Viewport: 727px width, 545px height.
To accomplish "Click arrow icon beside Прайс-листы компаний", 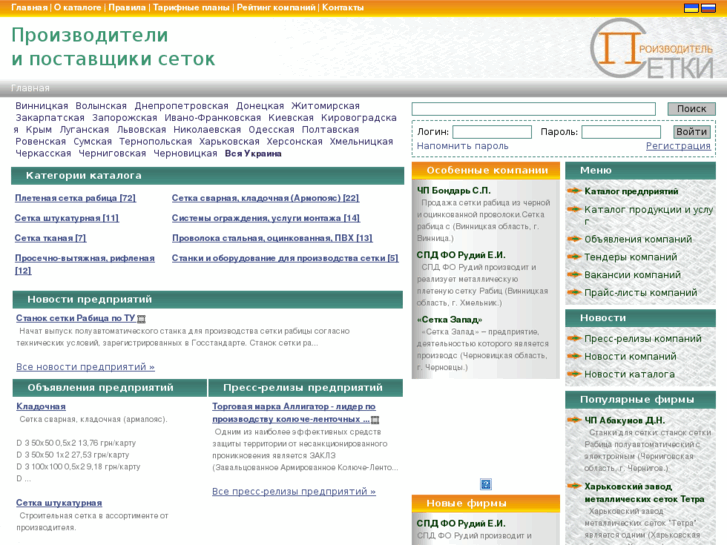I will (574, 292).
